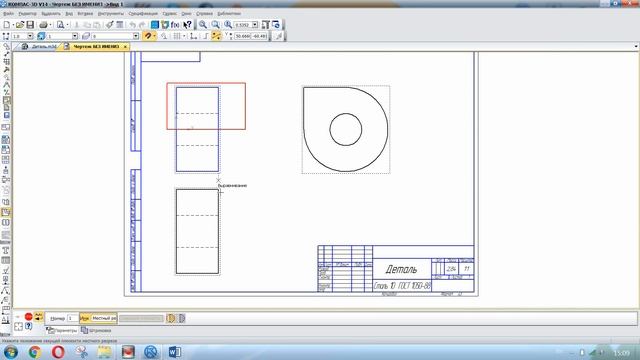Toggle the highlighted rounding mode button
This screenshot has width=640, height=360.
(216, 36)
